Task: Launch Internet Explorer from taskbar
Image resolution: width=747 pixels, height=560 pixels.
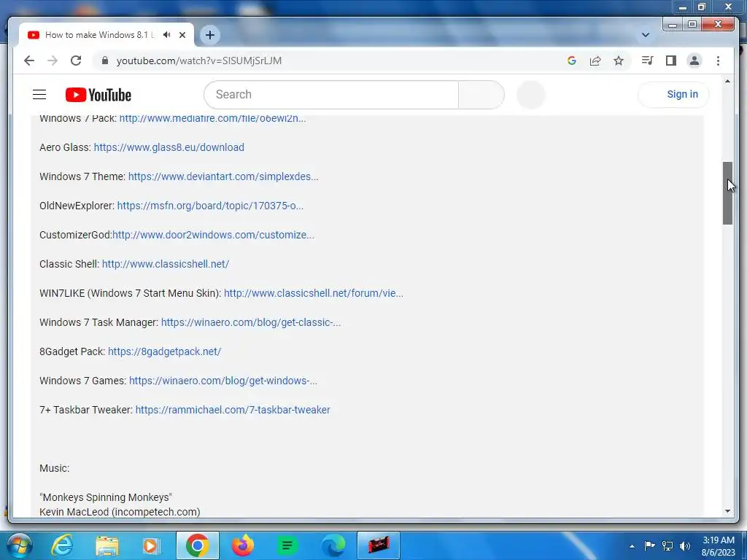Action: click(x=62, y=545)
